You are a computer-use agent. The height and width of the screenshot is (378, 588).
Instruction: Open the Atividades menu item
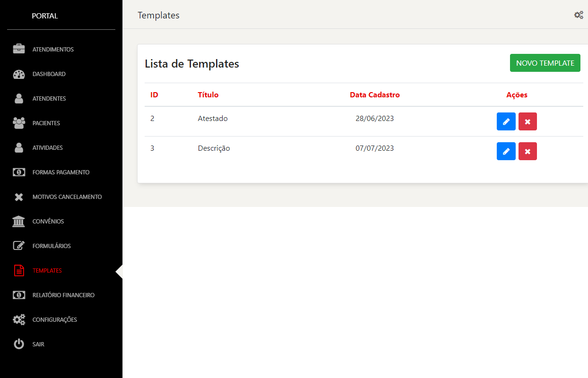[47, 148]
